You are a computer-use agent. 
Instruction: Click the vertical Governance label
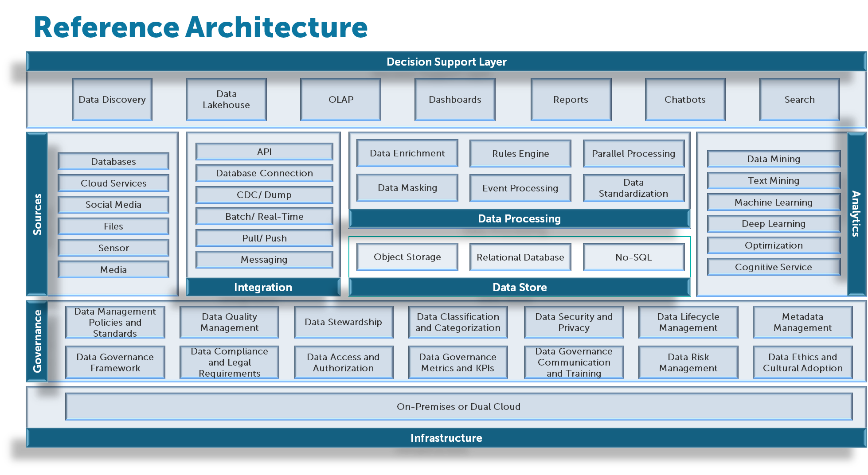37,341
